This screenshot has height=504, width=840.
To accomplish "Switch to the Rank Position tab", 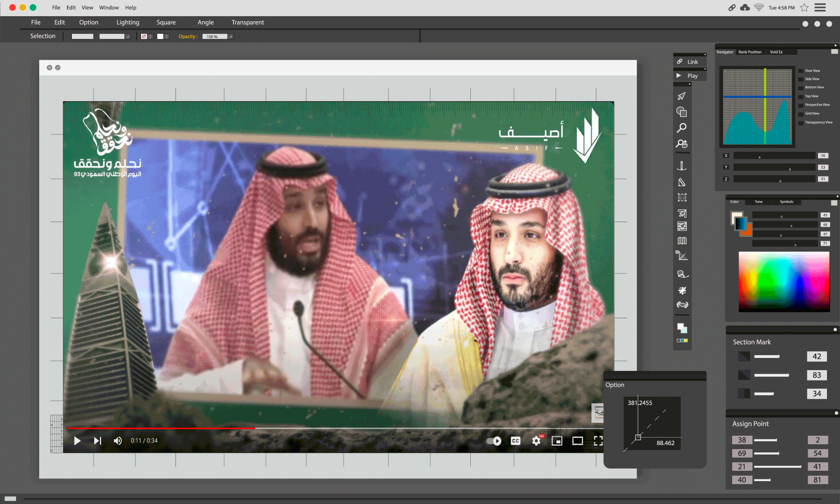I will tap(750, 52).
